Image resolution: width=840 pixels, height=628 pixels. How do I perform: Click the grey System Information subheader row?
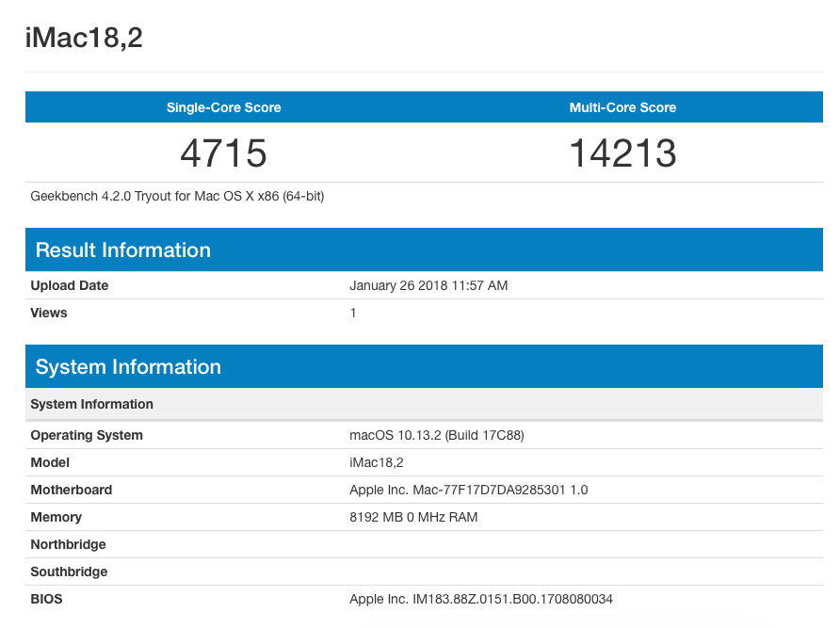(x=91, y=404)
